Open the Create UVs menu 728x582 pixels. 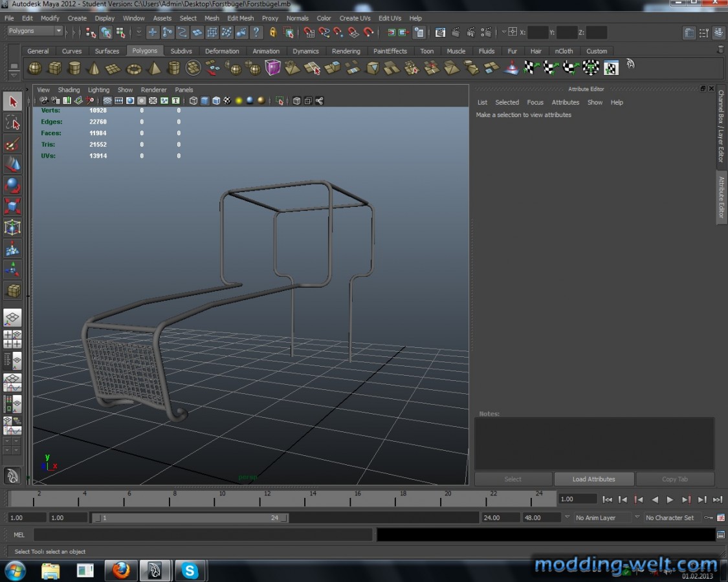tap(355, 18)
